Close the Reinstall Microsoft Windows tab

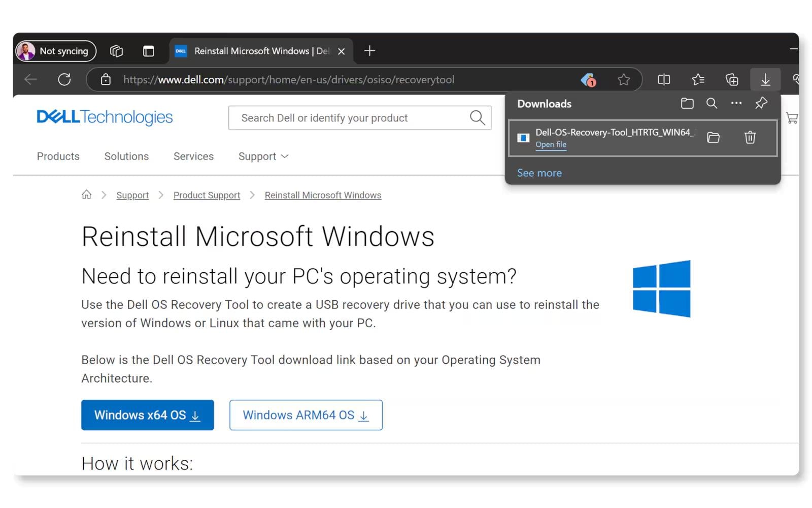pos(342,51)
